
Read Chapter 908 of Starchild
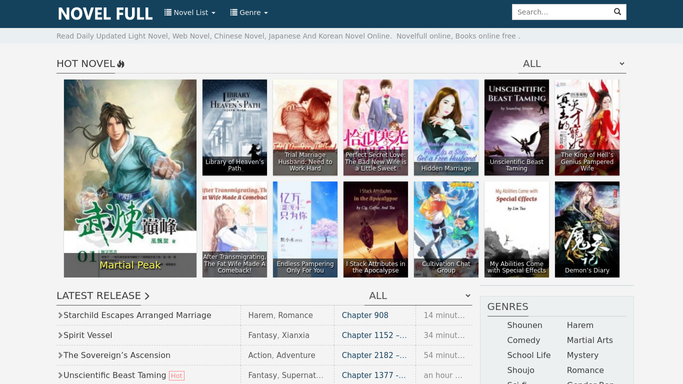click(x=365, y=315)
